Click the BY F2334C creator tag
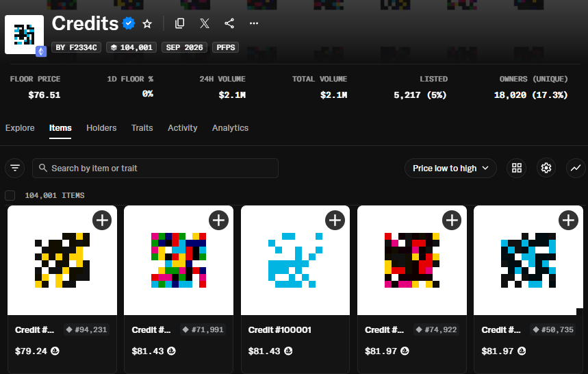Viewport: 588px width, 374px height. point(76,47)
